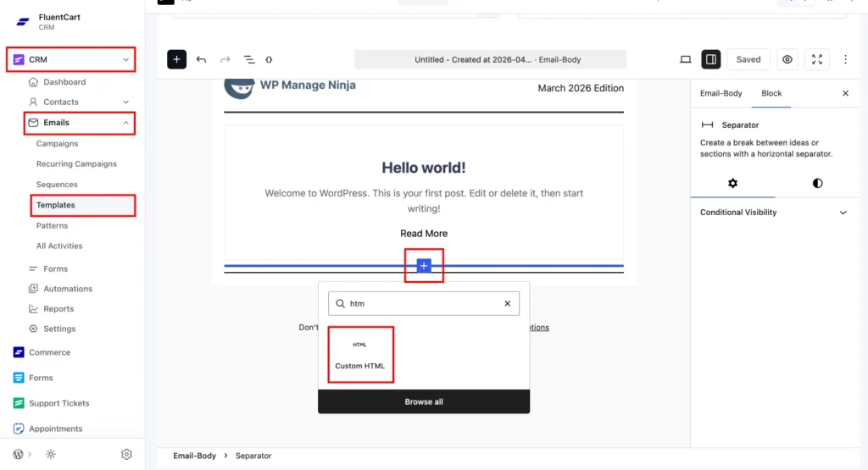Select Email-Body in breadcrumb

194,456
